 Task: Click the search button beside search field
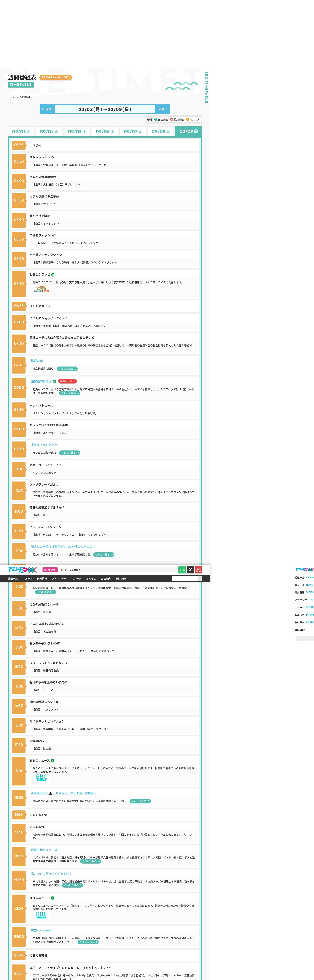click(200, 578)
